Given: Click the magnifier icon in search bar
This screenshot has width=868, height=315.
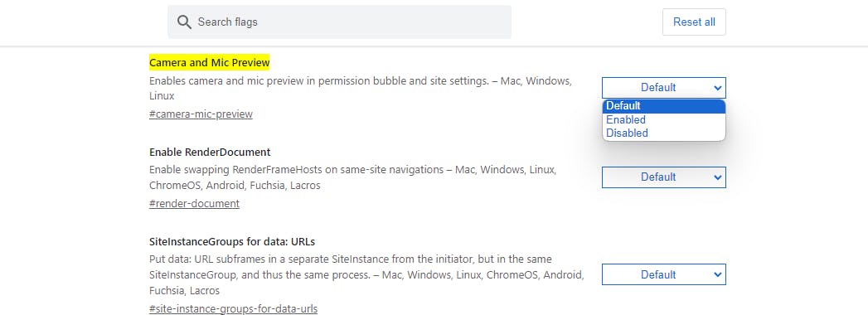Looking at the screenshot, I should click(x=184, y=22).
